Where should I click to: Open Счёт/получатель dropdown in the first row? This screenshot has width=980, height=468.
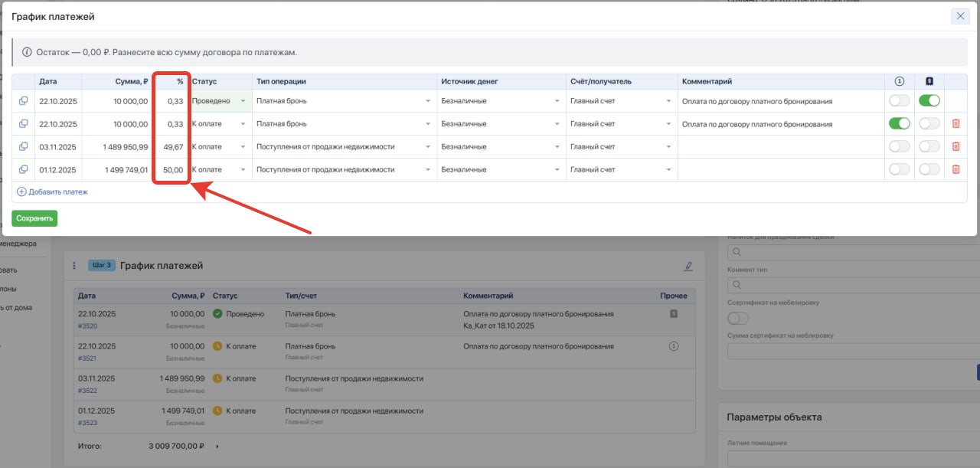pyautogui.click(x=620, y=101)
